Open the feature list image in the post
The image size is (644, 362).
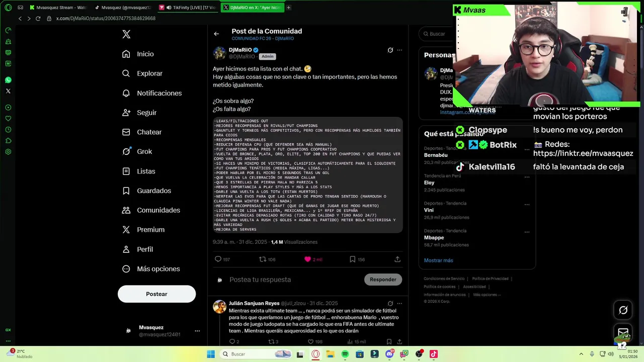[x=307, y=175]
